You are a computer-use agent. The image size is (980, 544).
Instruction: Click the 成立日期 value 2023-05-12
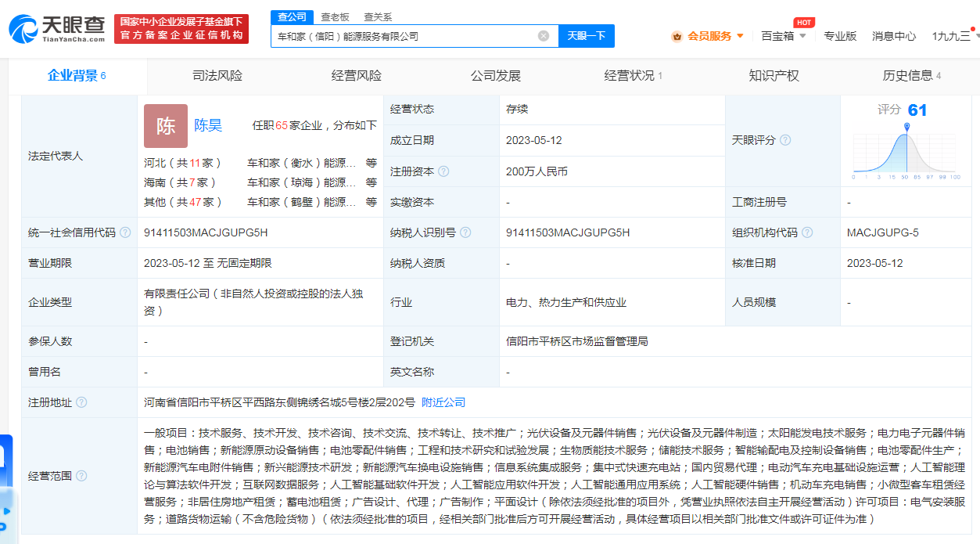pos(534,140)
